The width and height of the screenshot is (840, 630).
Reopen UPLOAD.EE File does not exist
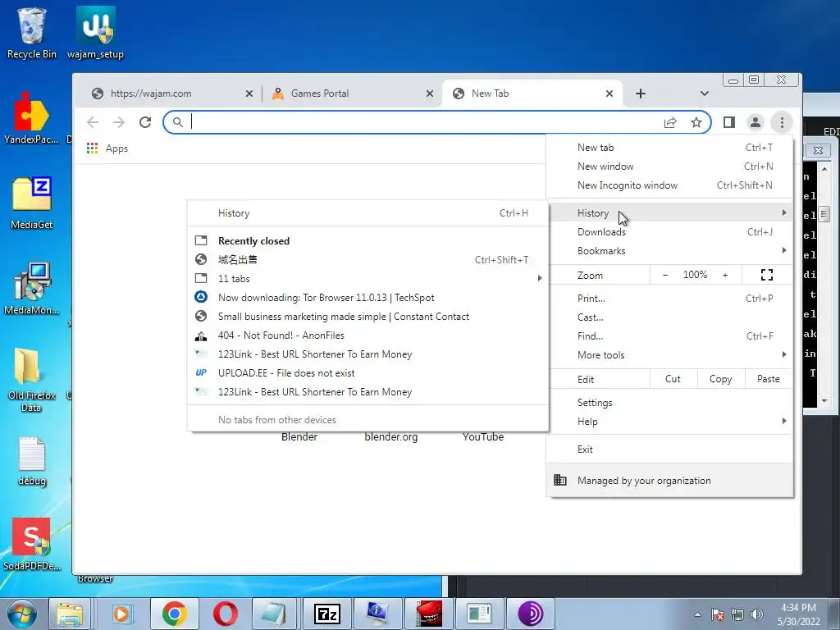368,373
